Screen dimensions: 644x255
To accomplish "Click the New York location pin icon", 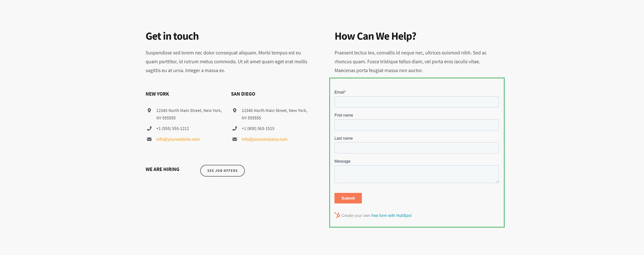I will [x=149, y=110].
